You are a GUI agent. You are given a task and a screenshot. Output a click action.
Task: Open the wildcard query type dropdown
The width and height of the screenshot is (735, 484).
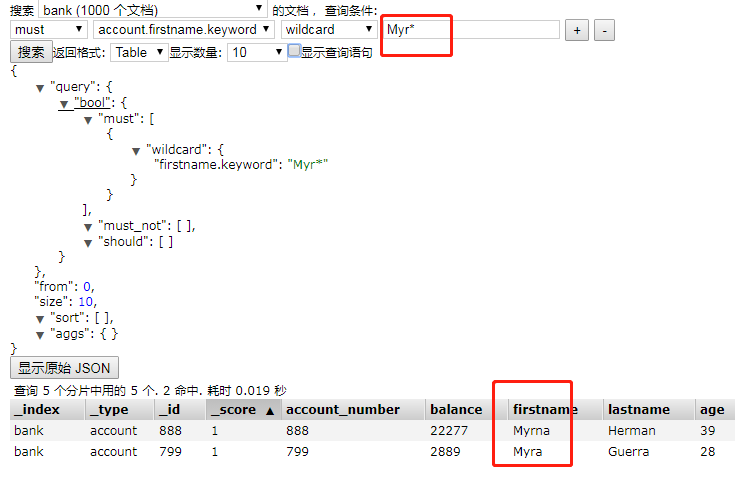tap(329, 30)
